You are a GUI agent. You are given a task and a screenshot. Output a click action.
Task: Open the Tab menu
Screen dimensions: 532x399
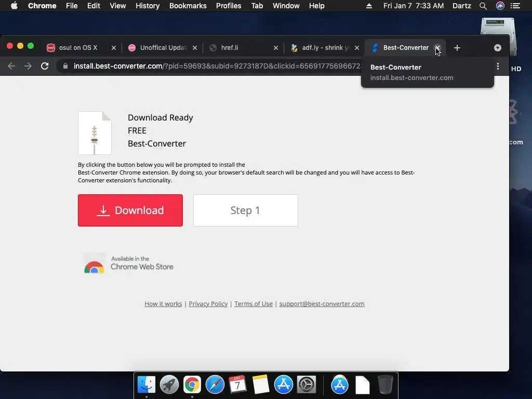coord(257,6)
